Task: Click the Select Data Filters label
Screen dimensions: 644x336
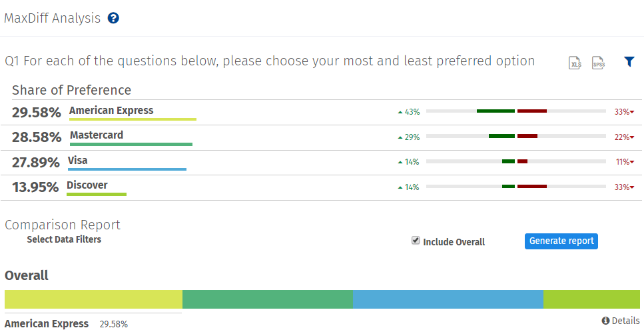Action: click(64, 239)
